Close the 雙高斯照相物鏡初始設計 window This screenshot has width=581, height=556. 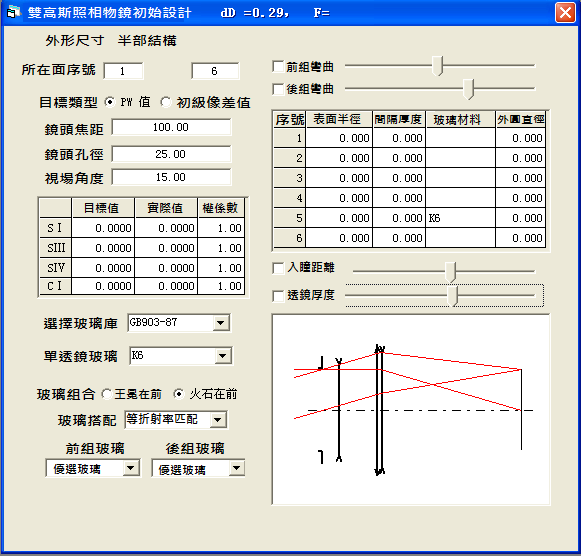click(565, 13)
